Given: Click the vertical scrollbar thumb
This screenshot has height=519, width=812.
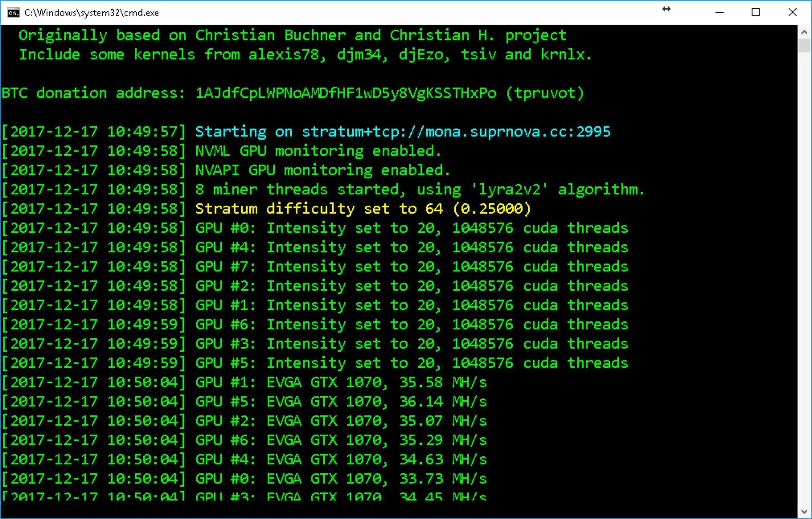Looking at the screenshot, I should pos(804,45).
